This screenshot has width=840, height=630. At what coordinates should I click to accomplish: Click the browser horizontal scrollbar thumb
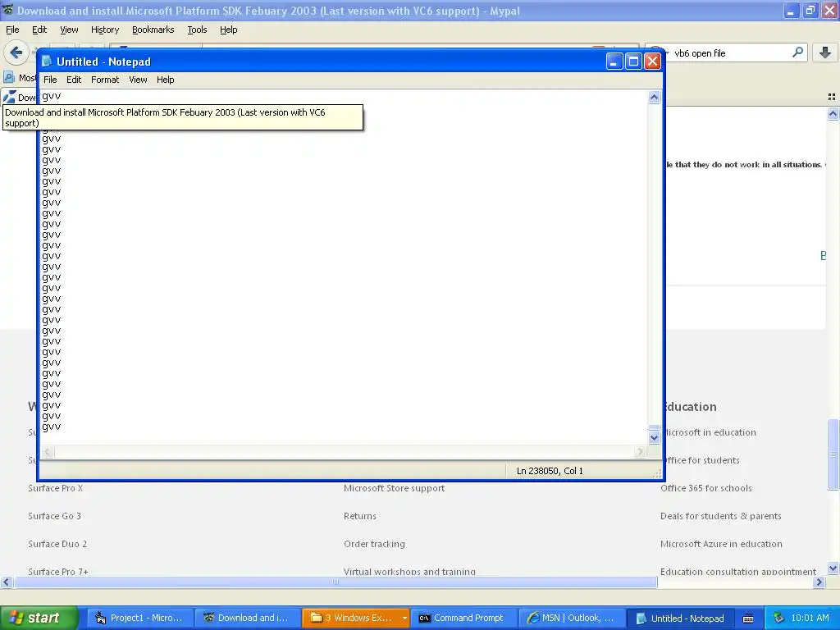[336, 582]
